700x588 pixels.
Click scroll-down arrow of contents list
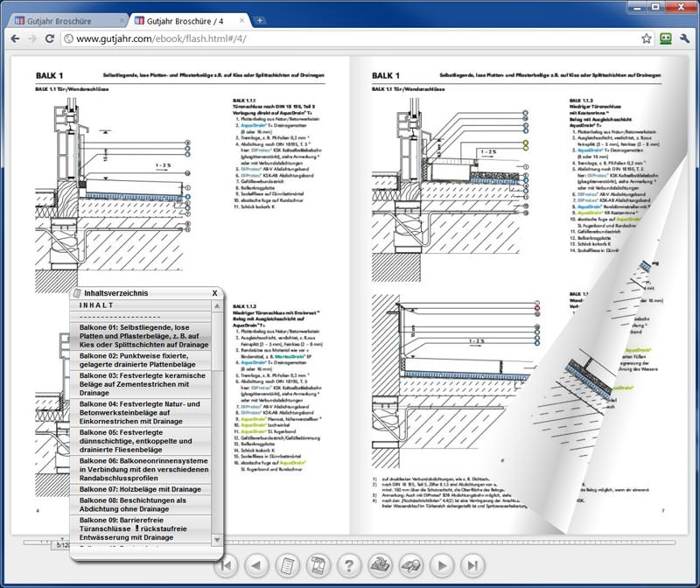[x=217, y=540]
